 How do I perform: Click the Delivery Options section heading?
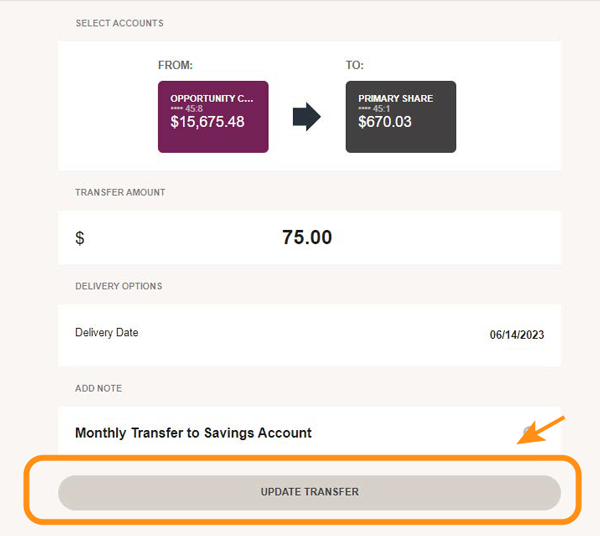(119, 286)
